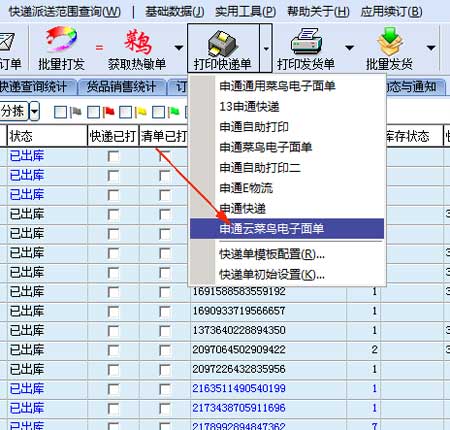The image size is (450, 430).
Task: Select order number 1690933719566657
Action: coord(239,311)
